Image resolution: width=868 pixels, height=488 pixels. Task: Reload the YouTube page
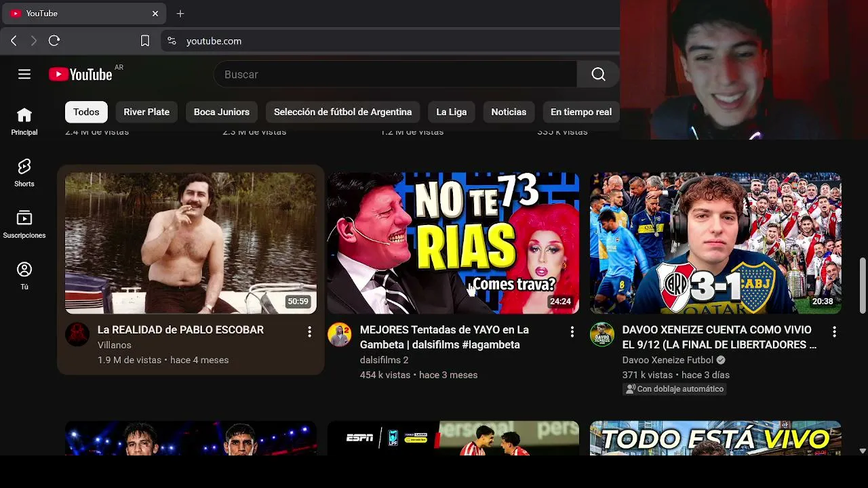point(54,41)
